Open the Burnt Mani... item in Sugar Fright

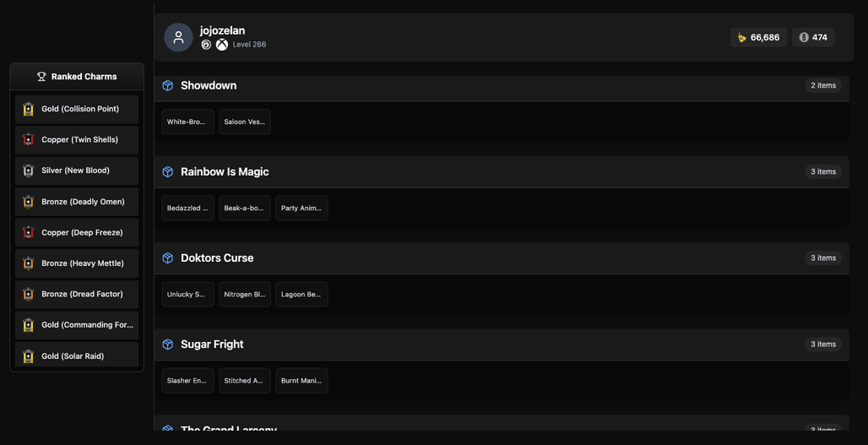(x=301, y=381)
